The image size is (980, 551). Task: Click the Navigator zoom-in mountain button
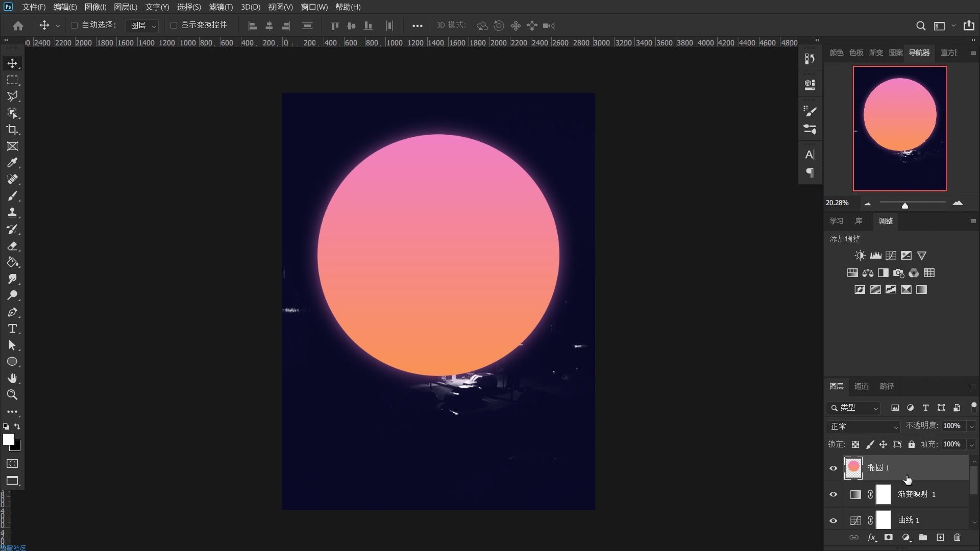click(958, 203)
